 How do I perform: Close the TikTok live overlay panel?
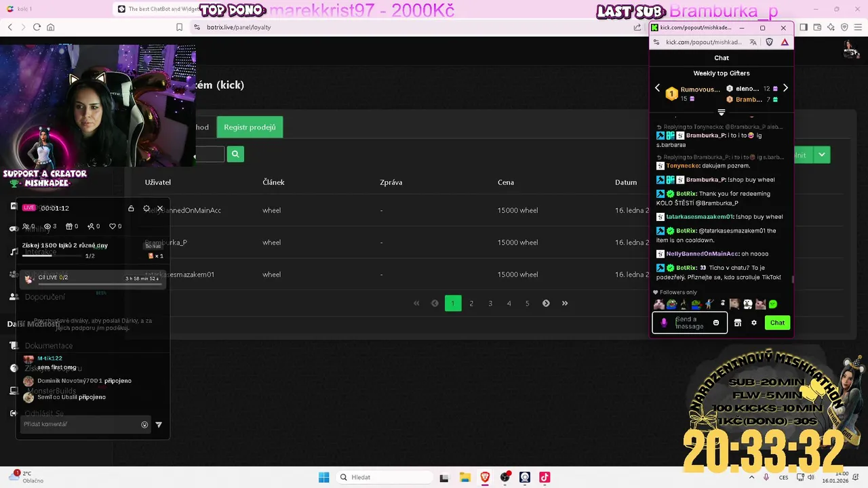coord(160,208)
